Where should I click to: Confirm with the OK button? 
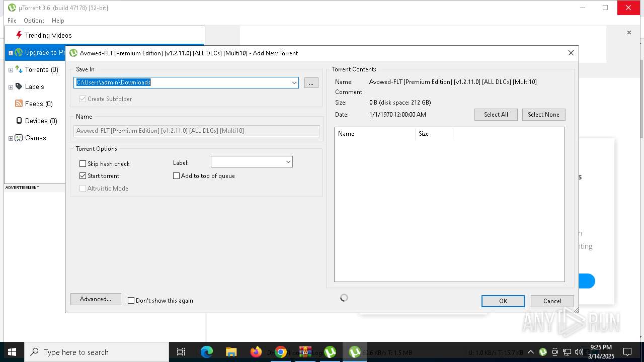[x=503, y=301]
